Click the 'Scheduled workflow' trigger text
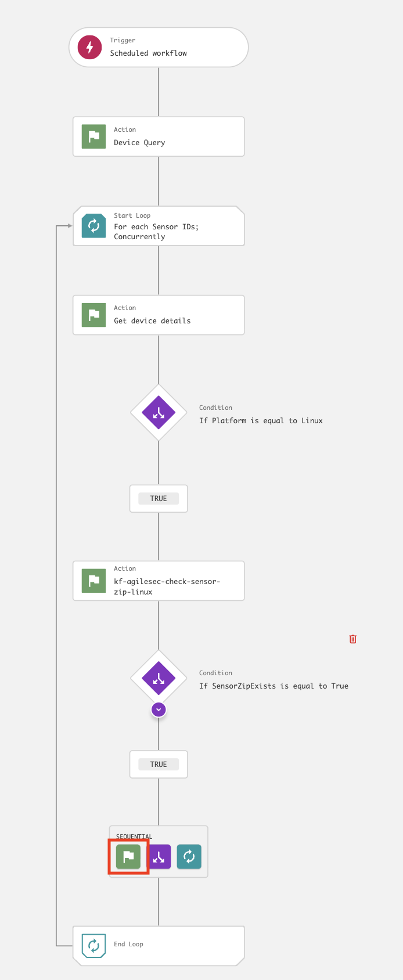Screen dimensions: 403x980 tap(149, 53)
